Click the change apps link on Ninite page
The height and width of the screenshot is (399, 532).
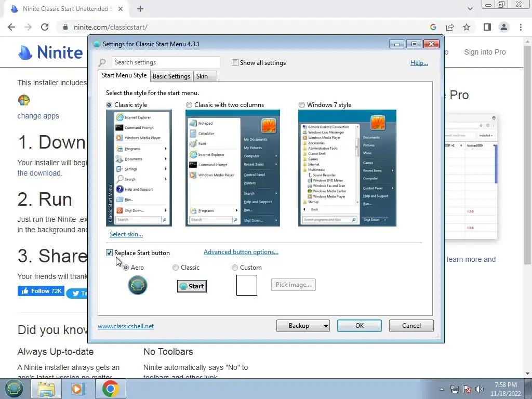point(38,116)
